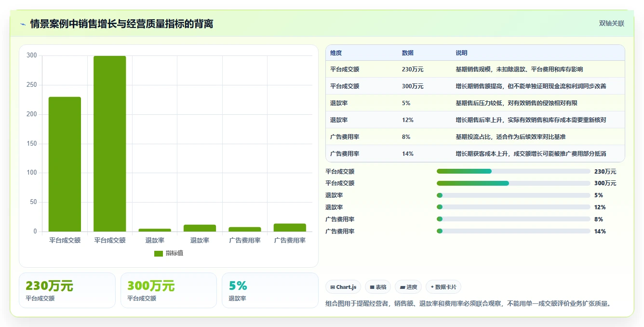Select the progress bar labeled 5%
Viewport: 644px width, 327px height.
point(513,195)
